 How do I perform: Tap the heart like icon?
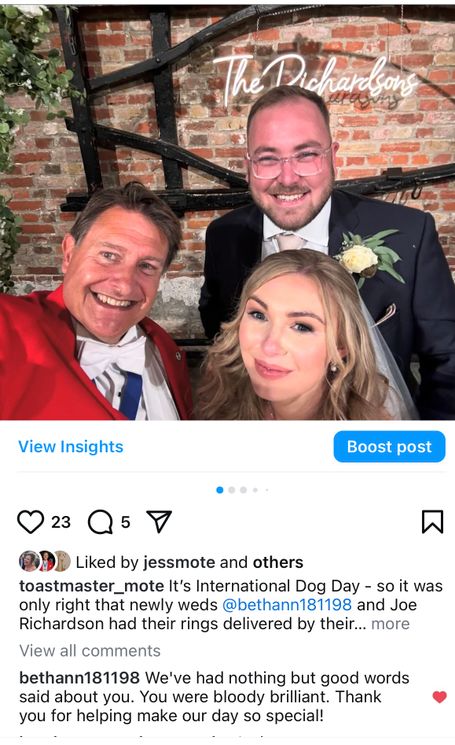(30, 522)
